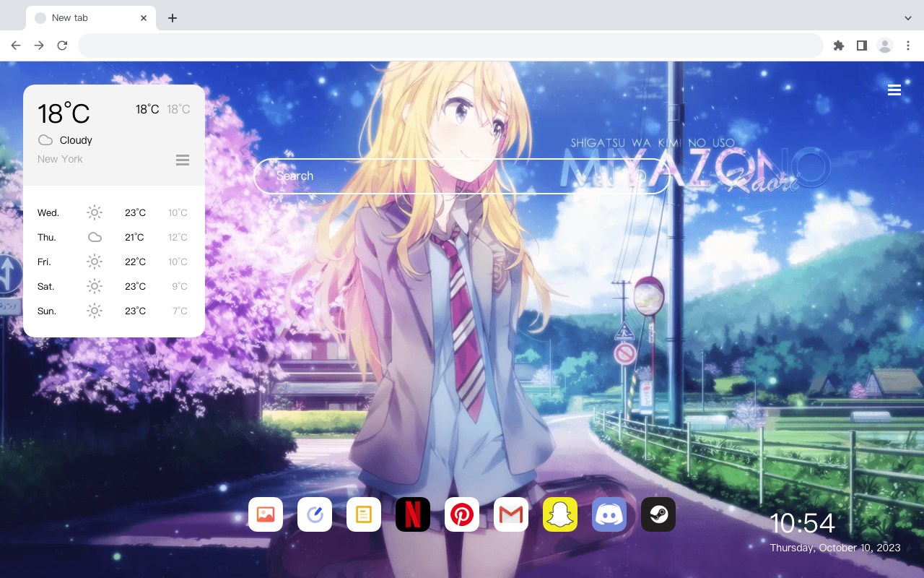924x578 pixels.
Task: Click the Sun. forecast day label
Action: (x=47, y=311)
